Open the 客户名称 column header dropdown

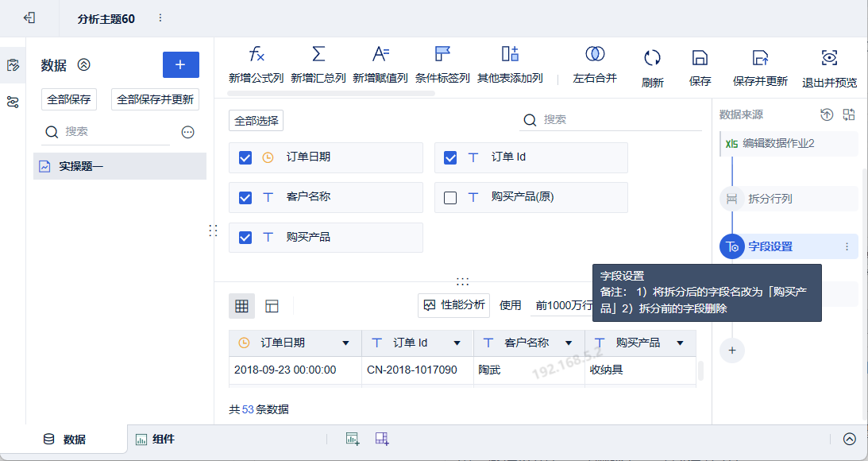click(569, 343)
